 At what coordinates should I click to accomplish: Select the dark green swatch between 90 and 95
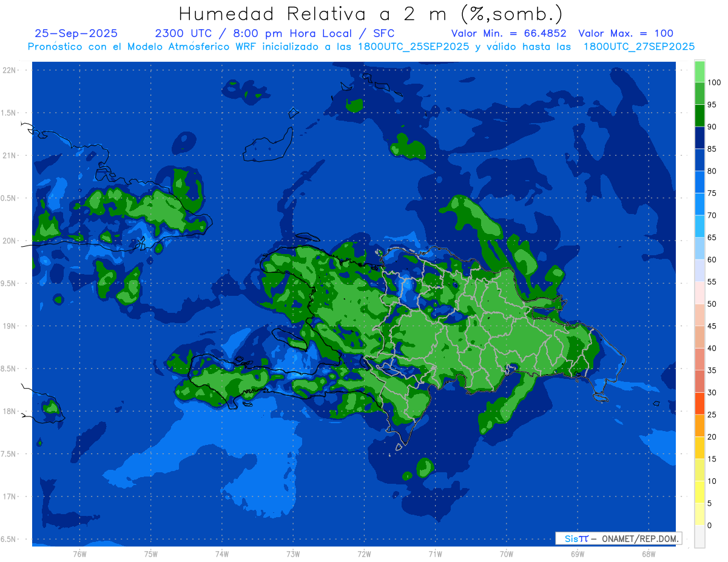pyautogui.click(x=699, y=115)
